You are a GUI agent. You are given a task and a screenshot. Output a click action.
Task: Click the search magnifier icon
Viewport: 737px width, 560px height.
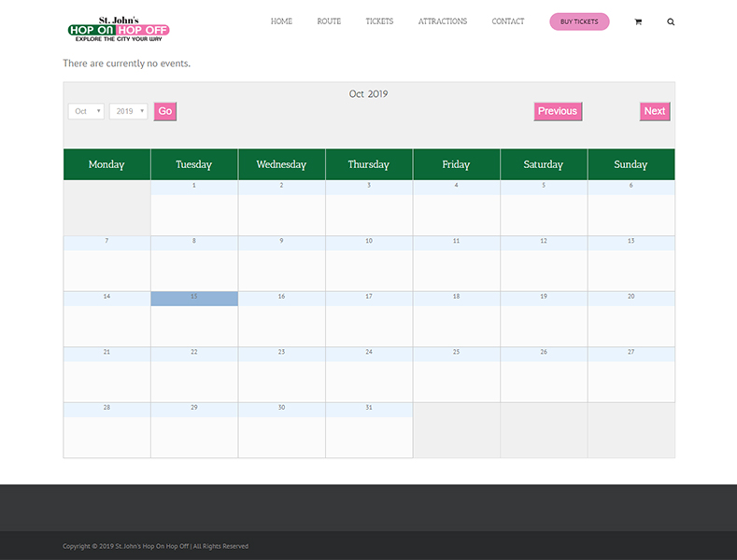pyautogui.click(x=671, y=21)
